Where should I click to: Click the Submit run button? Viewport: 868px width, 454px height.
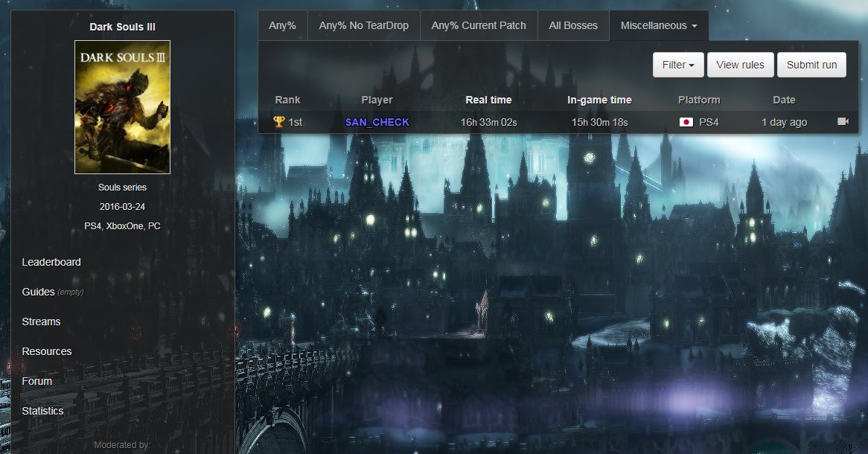811,65
